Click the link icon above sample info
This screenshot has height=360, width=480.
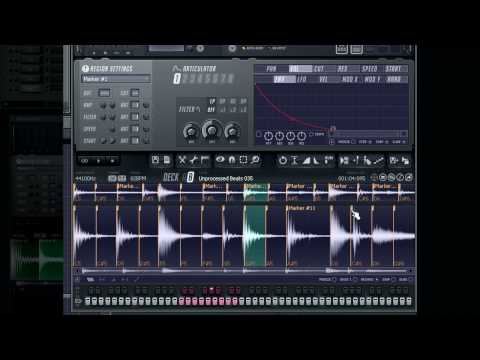click(85, 161)
